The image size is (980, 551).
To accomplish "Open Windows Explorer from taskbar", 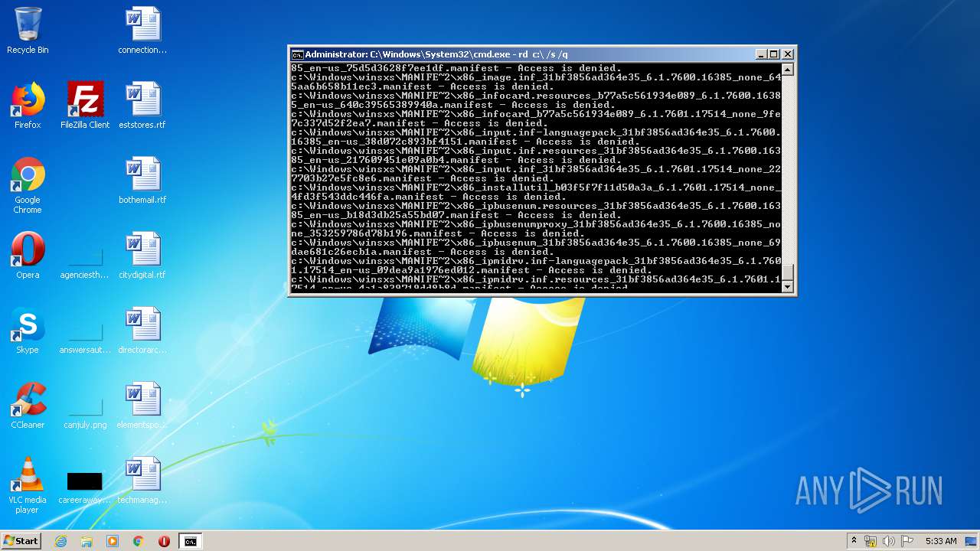I will [x=87, y=541].
